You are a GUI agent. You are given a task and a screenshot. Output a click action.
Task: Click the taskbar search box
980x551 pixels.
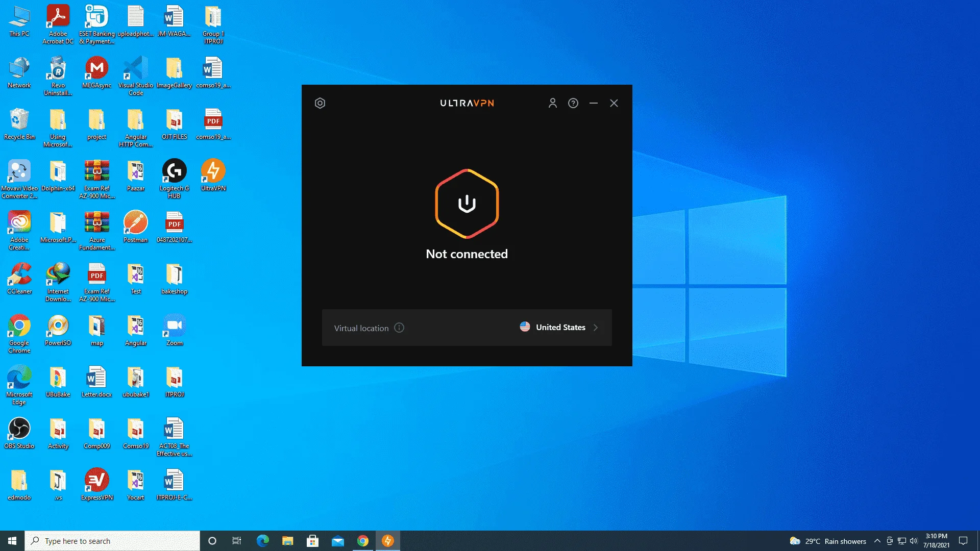tap(112, 541)
